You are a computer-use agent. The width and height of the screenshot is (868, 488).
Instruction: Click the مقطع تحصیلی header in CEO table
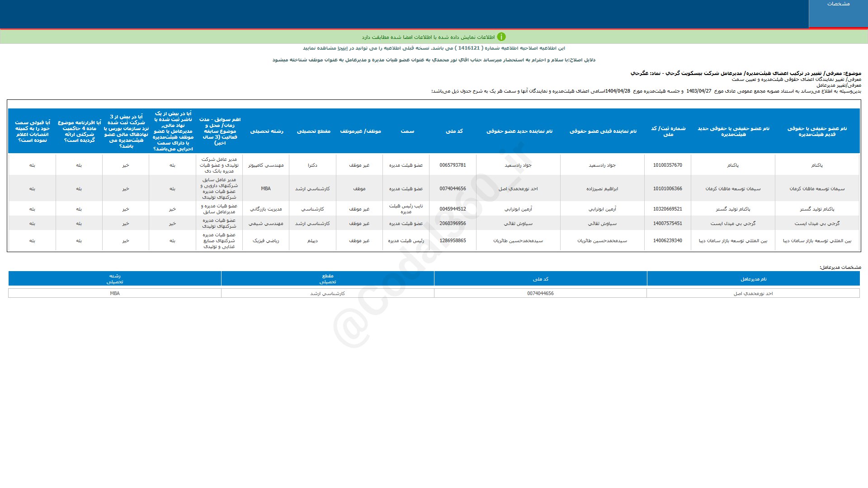327,279
